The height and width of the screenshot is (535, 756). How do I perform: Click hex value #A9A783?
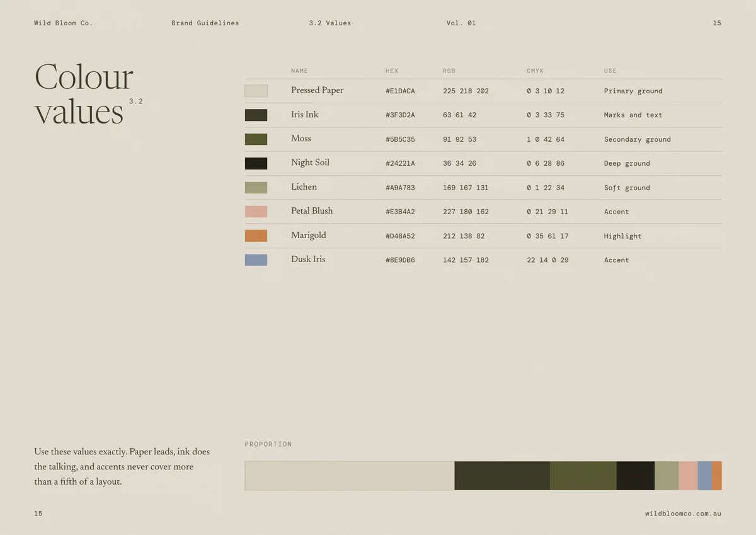[x=400, y=188]
